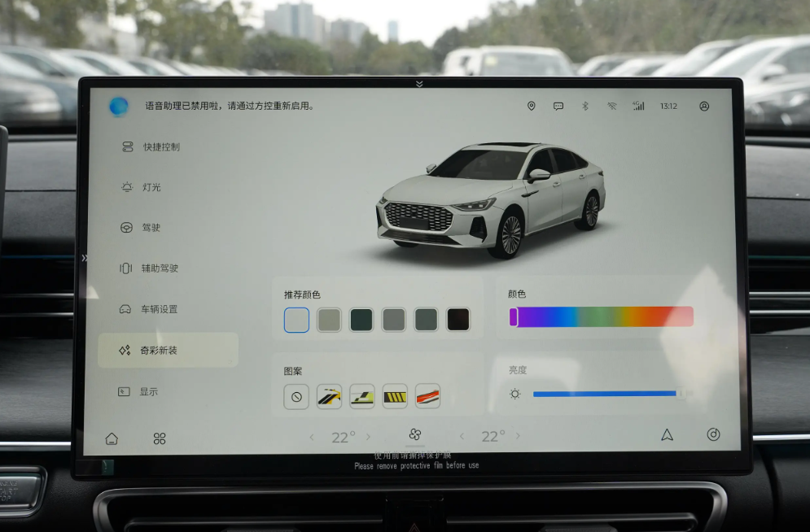Select the medium gray recommended color swatch
Image resolution: width=810 pixels, height=532 pixels.
pyautogui.click(x=394, y=320)
